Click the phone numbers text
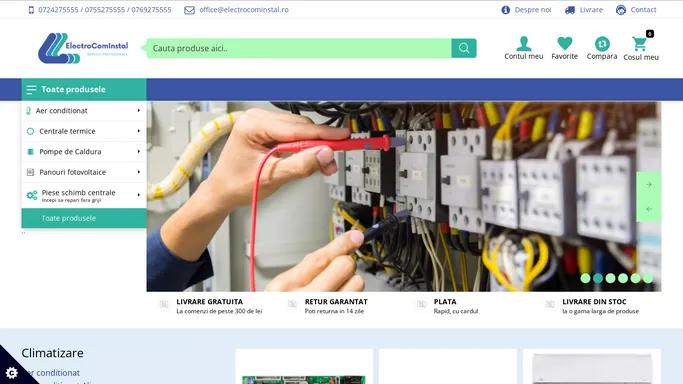The width and height of the screenshot is (683, 384). (105, 10)
